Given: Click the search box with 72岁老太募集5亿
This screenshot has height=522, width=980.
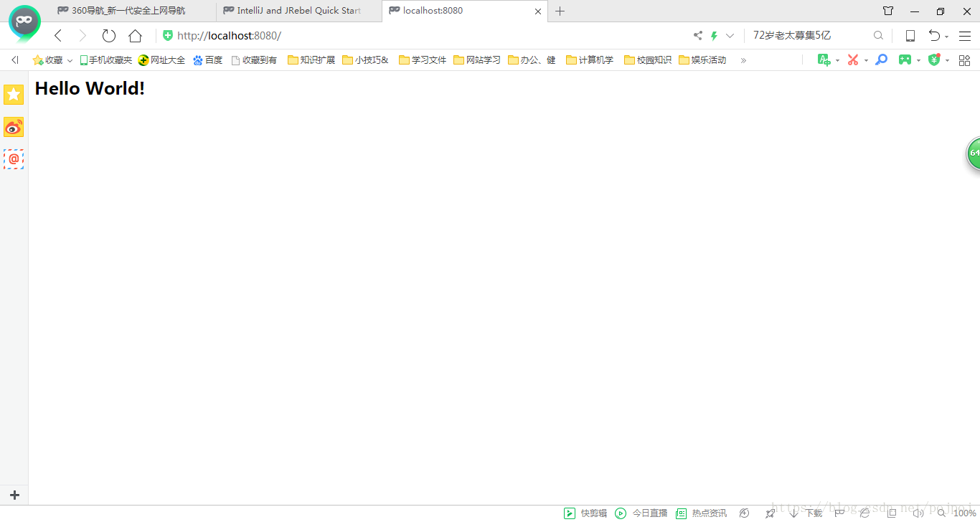Looking at the screenshot, I should [809, 35].
